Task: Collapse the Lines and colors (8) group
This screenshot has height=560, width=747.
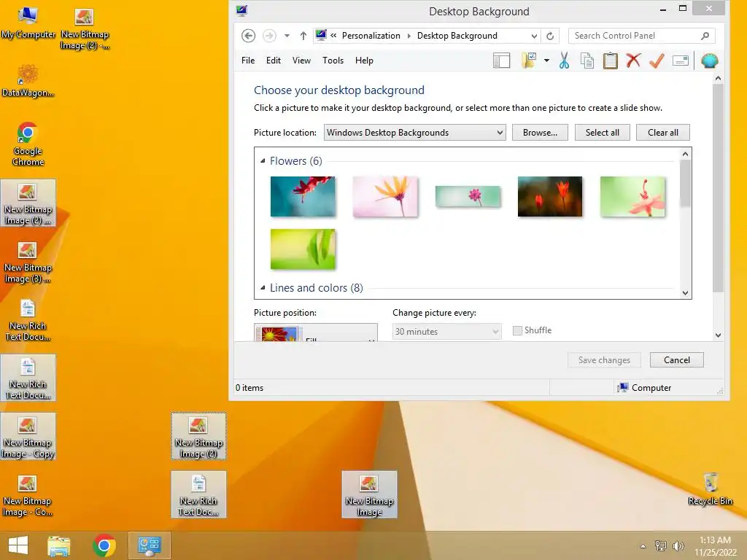Action: [x=263, y=287]
